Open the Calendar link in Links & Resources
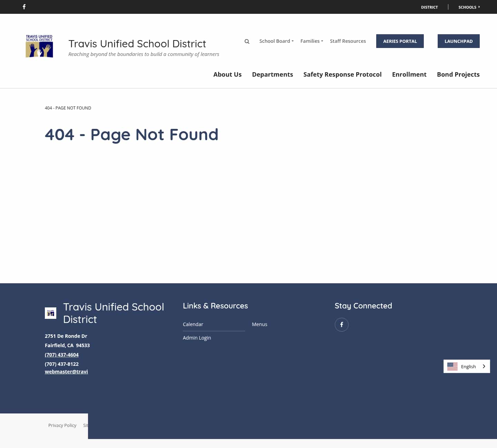Viewport: 497px width, 448px height. click(x=193, y=324)
